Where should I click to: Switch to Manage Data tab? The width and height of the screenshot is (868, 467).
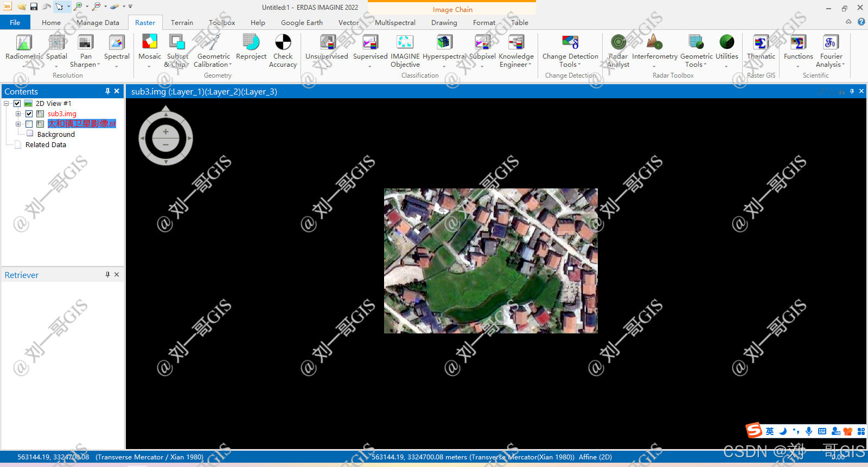(98, 22)
